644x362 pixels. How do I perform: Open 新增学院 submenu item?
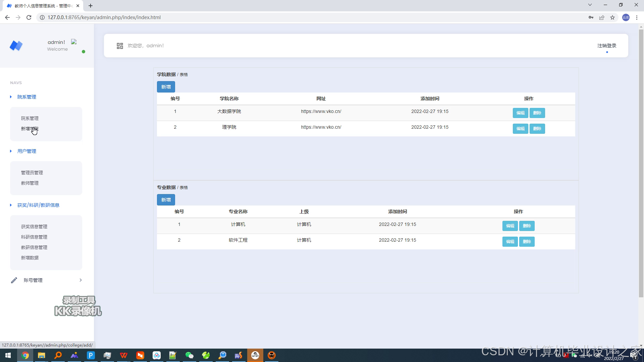click(x=30, y=129)
